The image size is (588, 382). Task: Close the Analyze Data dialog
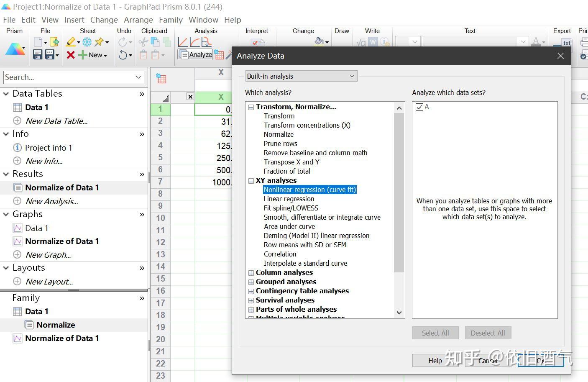(x=560, y=56)
